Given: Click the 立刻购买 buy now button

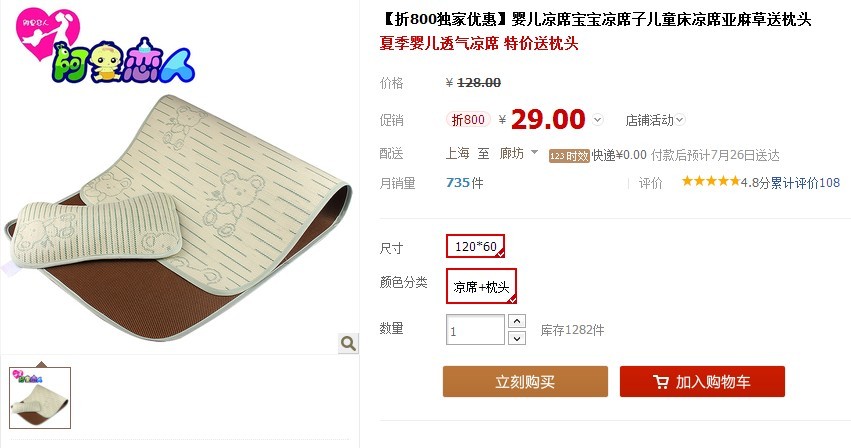Looking at the screenshot, I should 525,381.
